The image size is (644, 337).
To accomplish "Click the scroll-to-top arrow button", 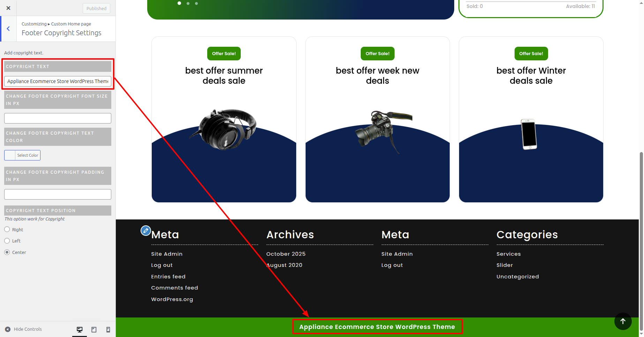I will click(x=623, y=321).
